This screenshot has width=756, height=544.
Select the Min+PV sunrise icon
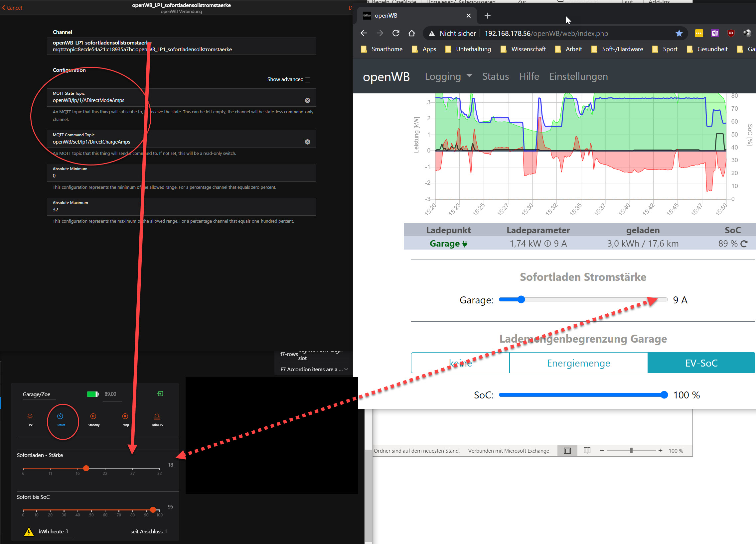tap(157, 416)
